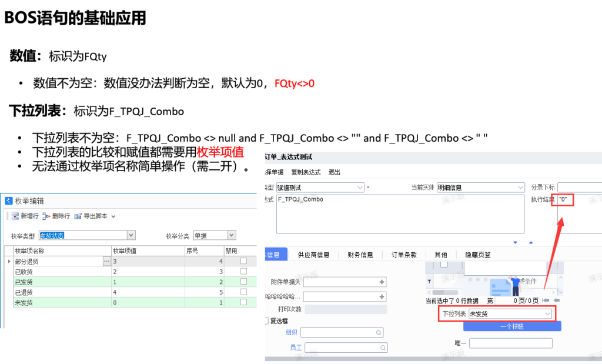Screen dimensions: 602x364
Task: Click the 退出 exit button
Action: pyautogui.click(x=335, y=172)
